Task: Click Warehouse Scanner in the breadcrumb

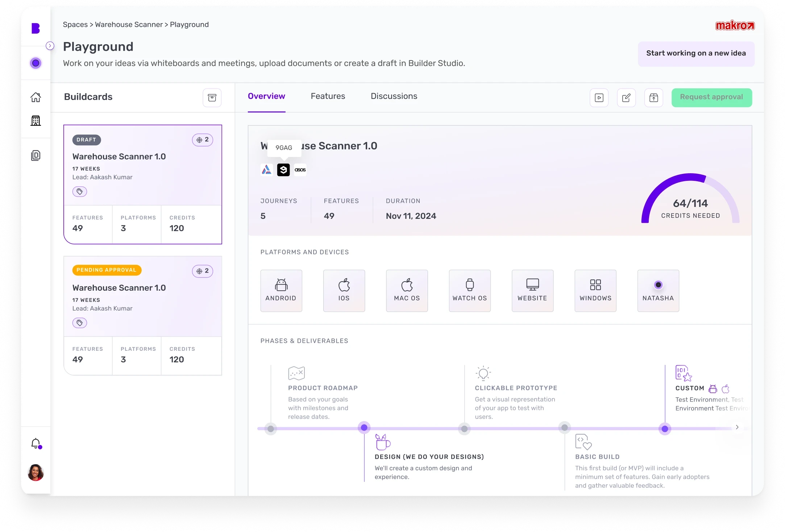Action: tap(129, 25)
